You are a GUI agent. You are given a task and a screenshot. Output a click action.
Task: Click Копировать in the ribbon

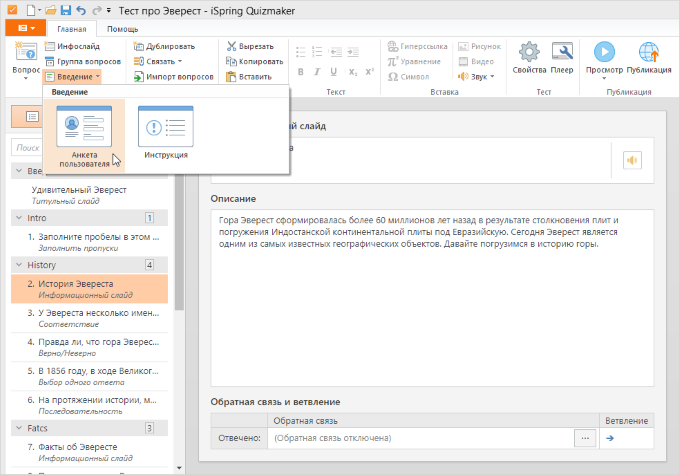(255, 61)
